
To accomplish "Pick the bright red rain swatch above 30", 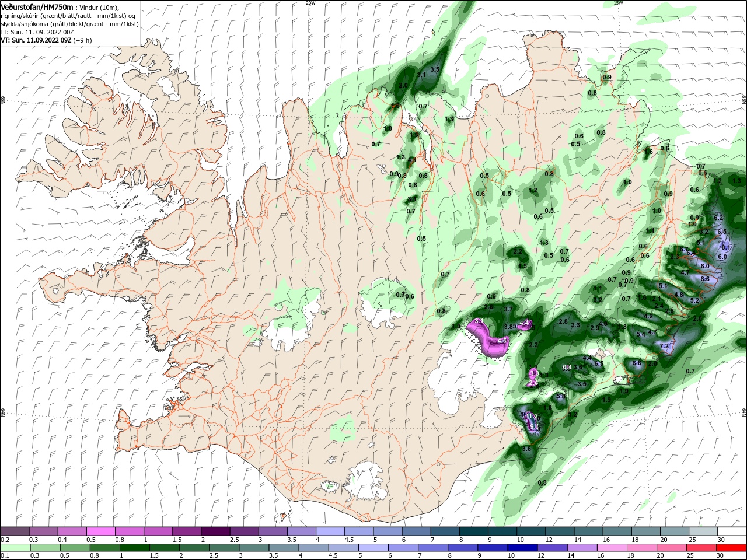I will pos(732,548).
